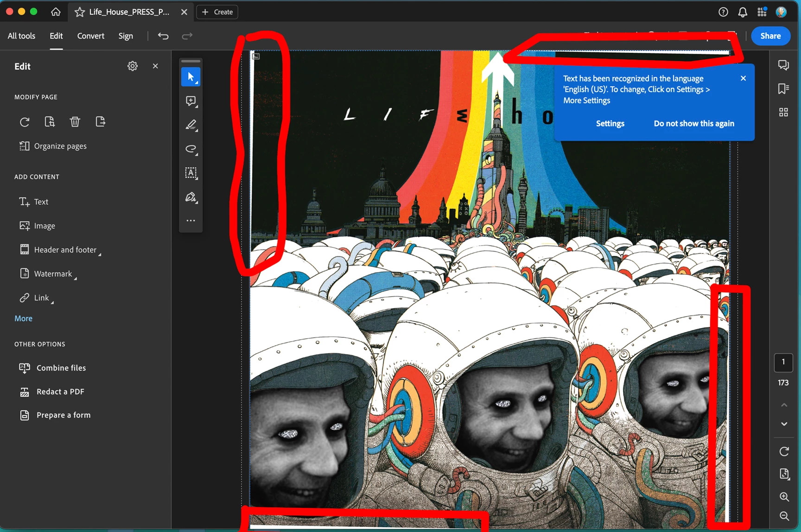Image resolution: width=801 pixels, height=532 pixels.
Task: Open the page display options icon
Action: click(x=784, y=474)
